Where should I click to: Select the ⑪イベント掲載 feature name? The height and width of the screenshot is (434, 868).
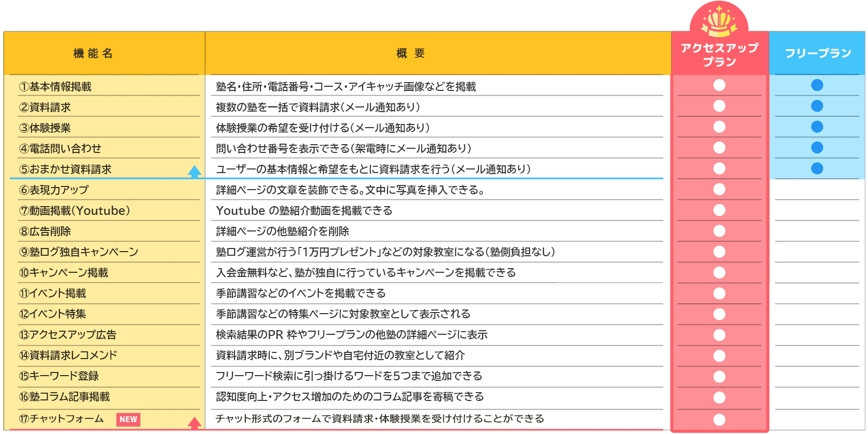tap(53, 293)
